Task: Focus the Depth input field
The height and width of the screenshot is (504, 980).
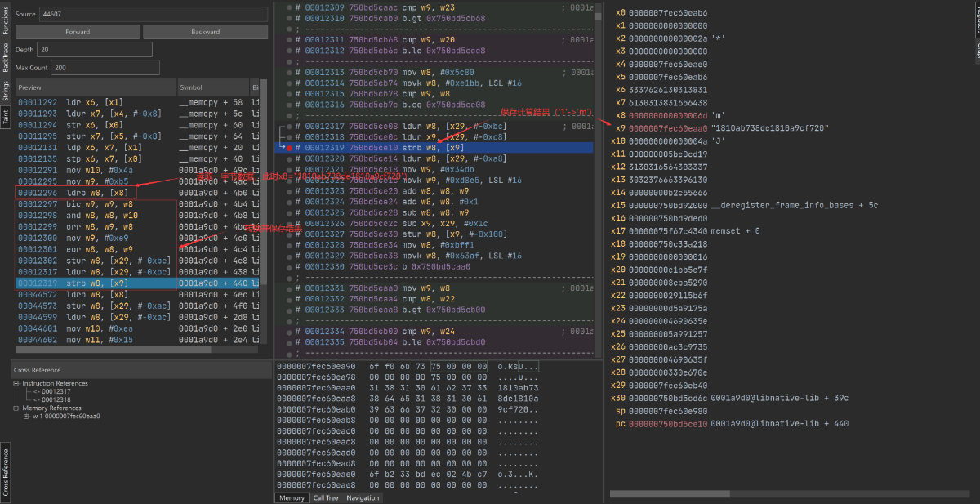Action: (95, 50)
